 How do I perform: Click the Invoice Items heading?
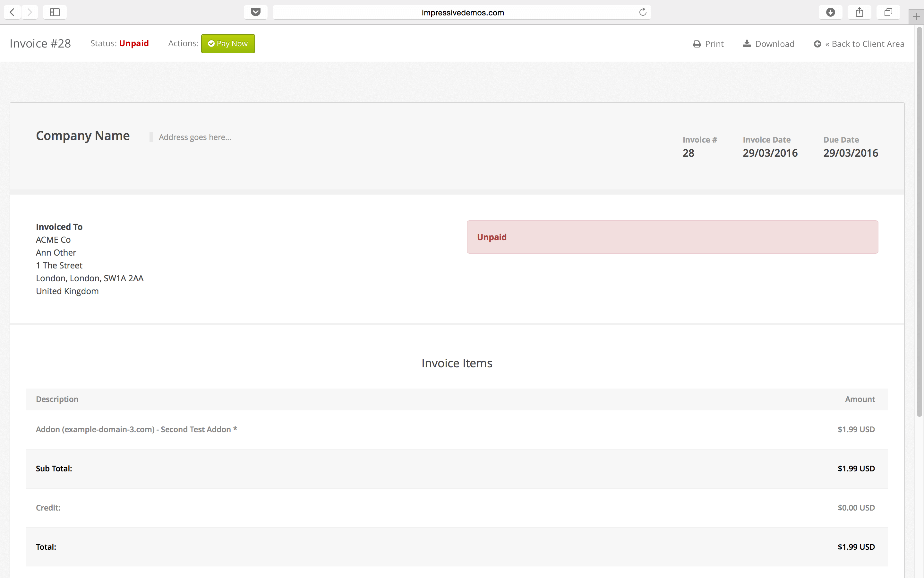(x=457, y=363)
